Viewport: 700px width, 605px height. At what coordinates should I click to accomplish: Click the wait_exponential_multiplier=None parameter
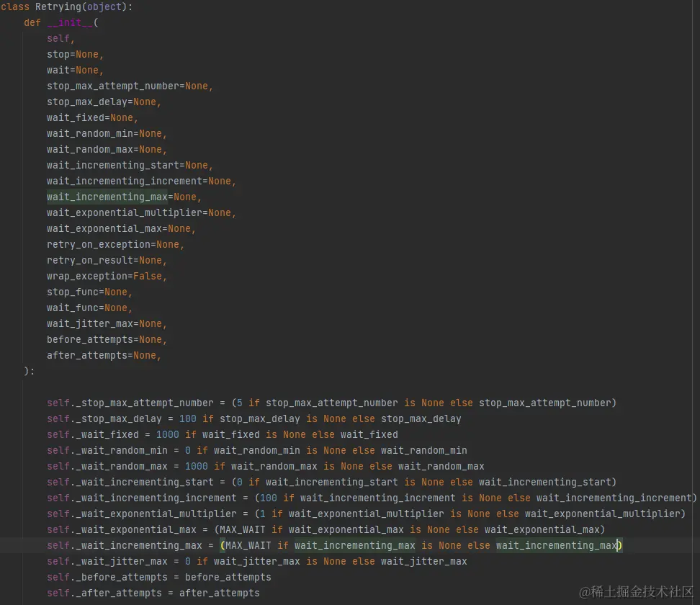click(142, 212)
